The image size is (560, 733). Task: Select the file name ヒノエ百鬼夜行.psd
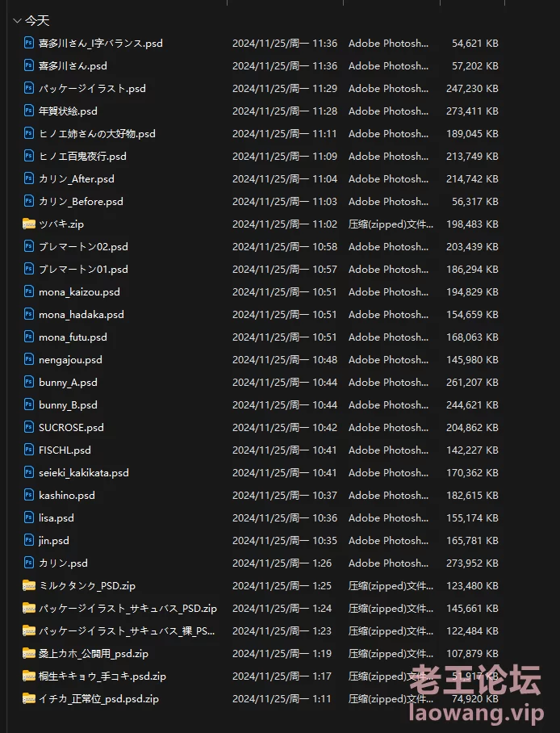(x=82, y=156)
